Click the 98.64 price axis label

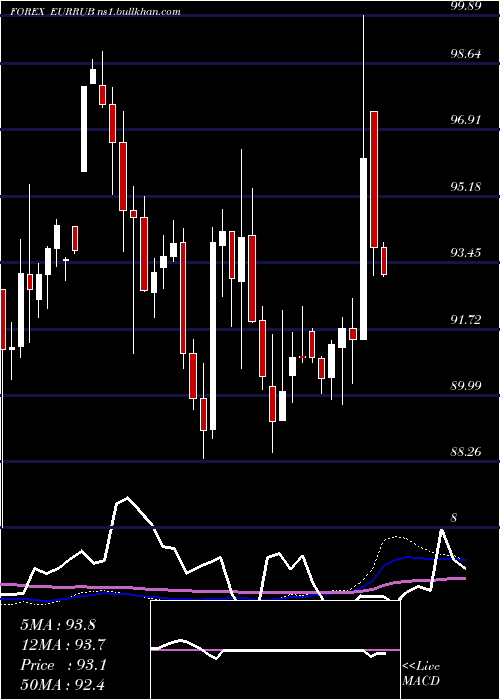[465, 54]
